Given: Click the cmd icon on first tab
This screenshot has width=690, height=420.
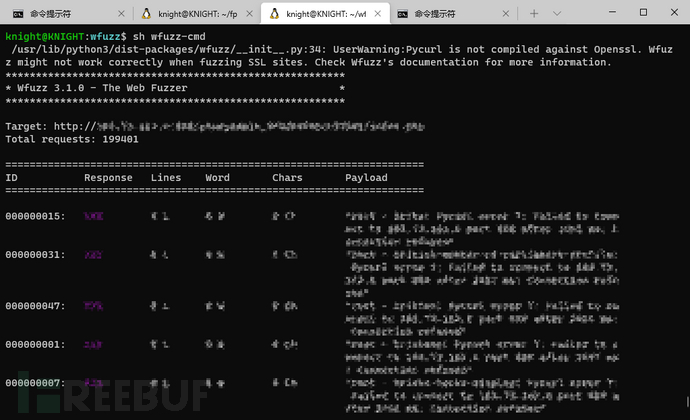Looking at the screenshot, I should (x=18, y=14).
